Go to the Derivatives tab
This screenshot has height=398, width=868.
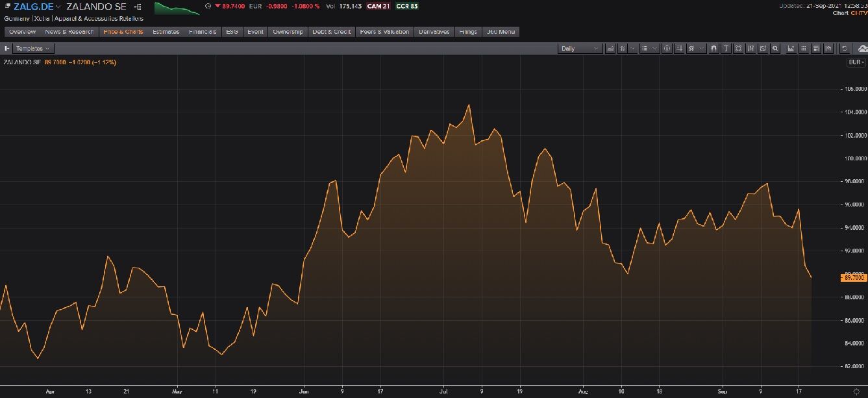(x=434, y=32)
